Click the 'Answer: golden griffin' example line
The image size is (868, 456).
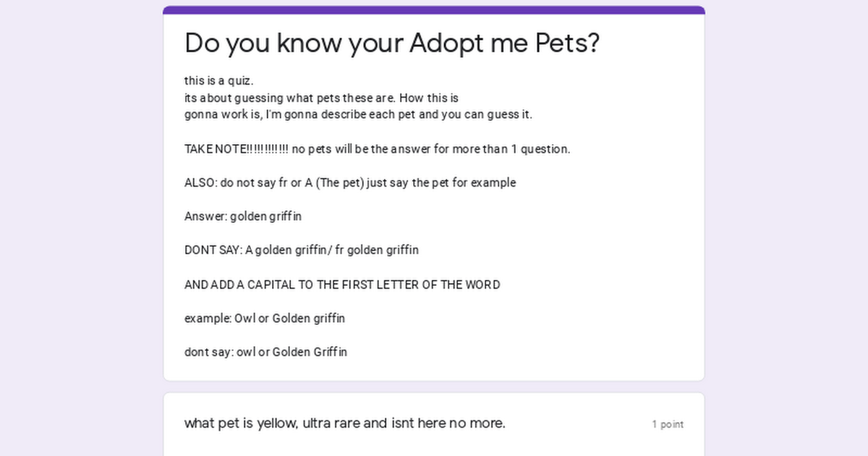[243, 216]
